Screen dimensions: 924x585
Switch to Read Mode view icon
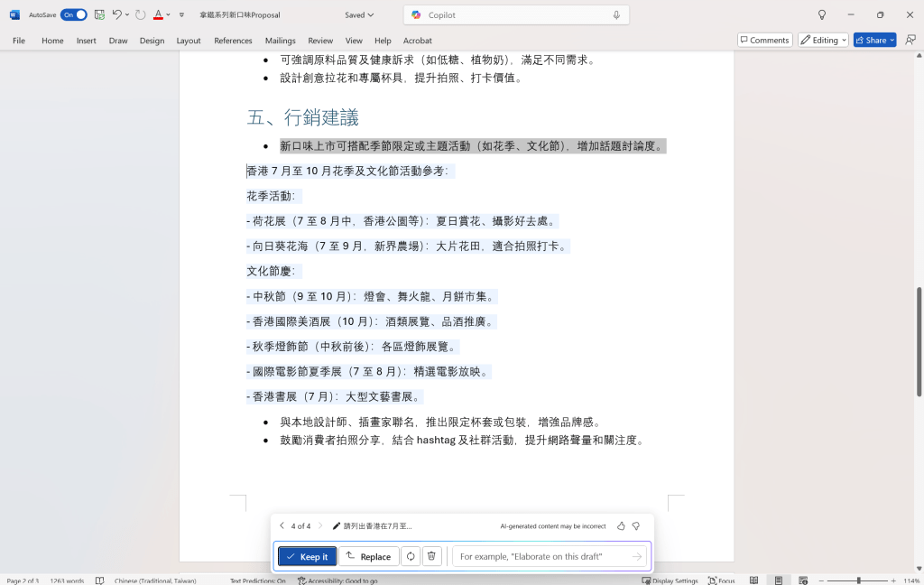click(753, 580)
